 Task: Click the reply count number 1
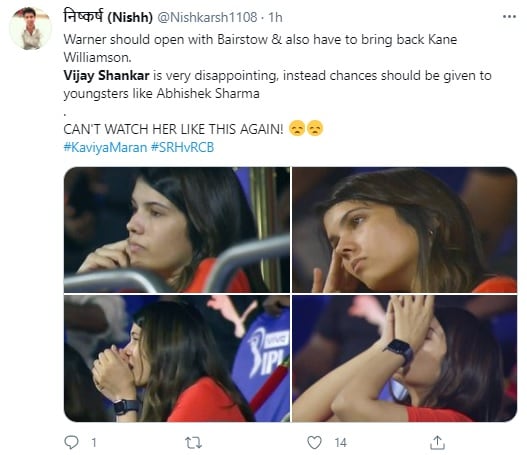pyautogui.click(x=94, y=443)
